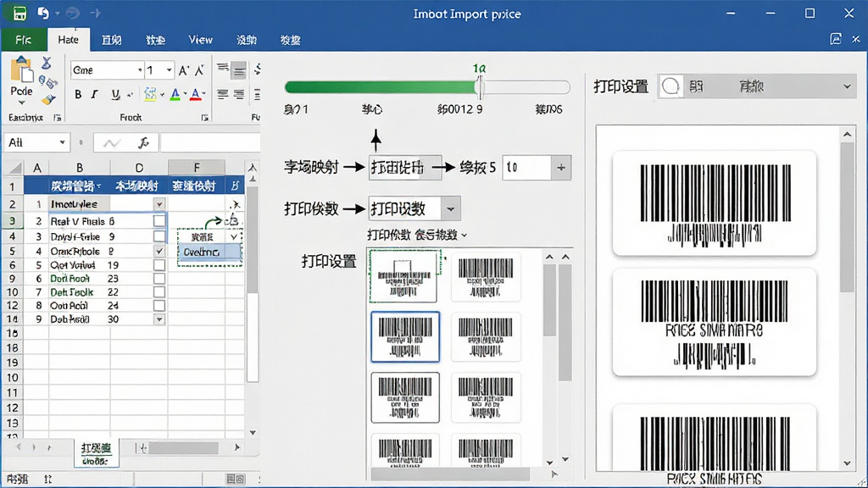
Task: Check the box in the row with value 22
Action: click(159, 292)
